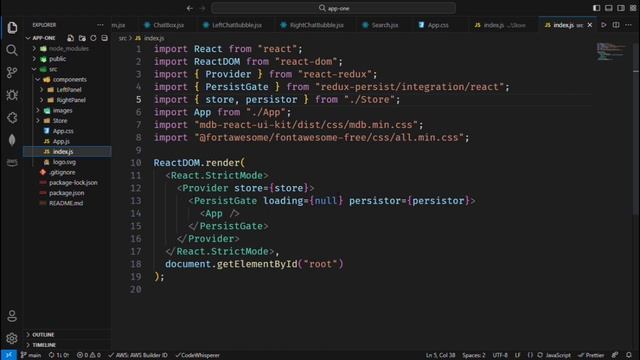Click AWS Builder ID status item
The width and height of the screenshot is (640, 360).
click(x=138, y=355)
